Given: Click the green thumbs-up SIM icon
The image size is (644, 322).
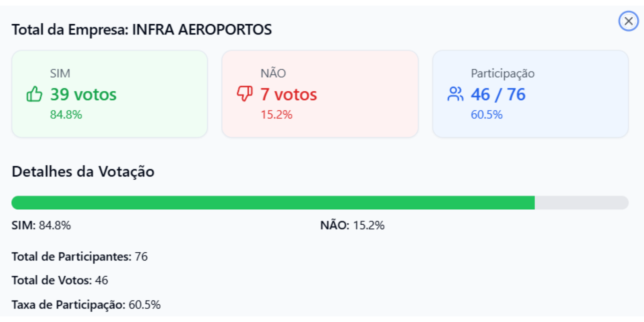Looking at the screenshot, I should click(34, 94).
